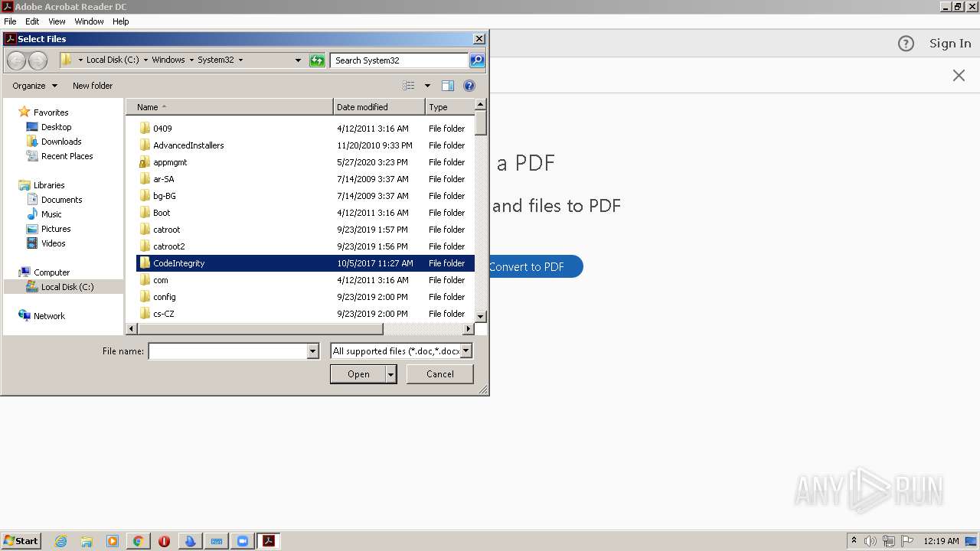
Task: Click the change view icon
Action: coord(409,86)
